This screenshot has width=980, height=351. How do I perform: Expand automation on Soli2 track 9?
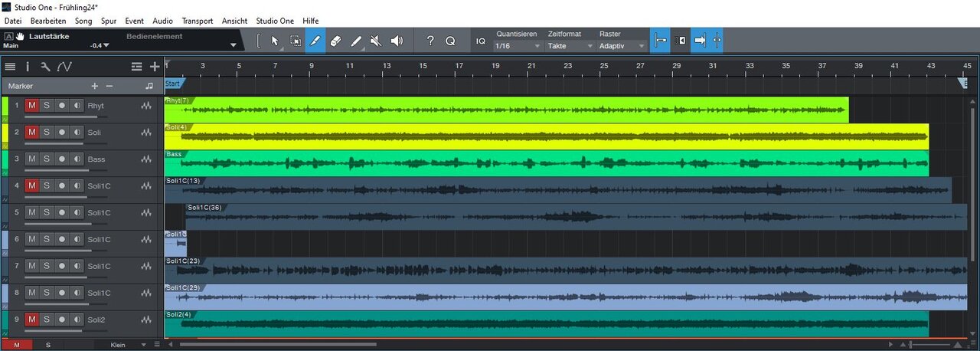pyautogui.click(x=5, y=334)
